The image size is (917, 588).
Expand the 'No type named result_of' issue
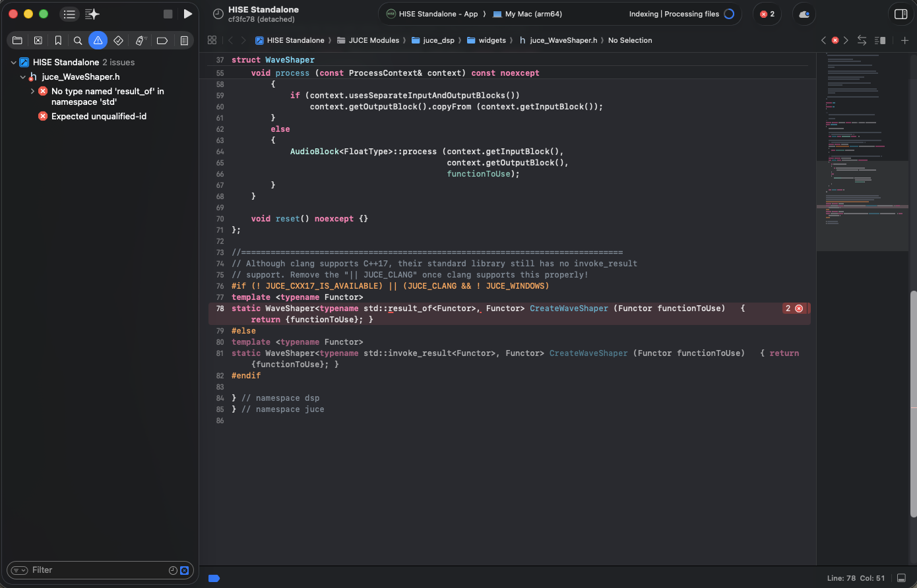pyautogui.click(x=32, y=92)
